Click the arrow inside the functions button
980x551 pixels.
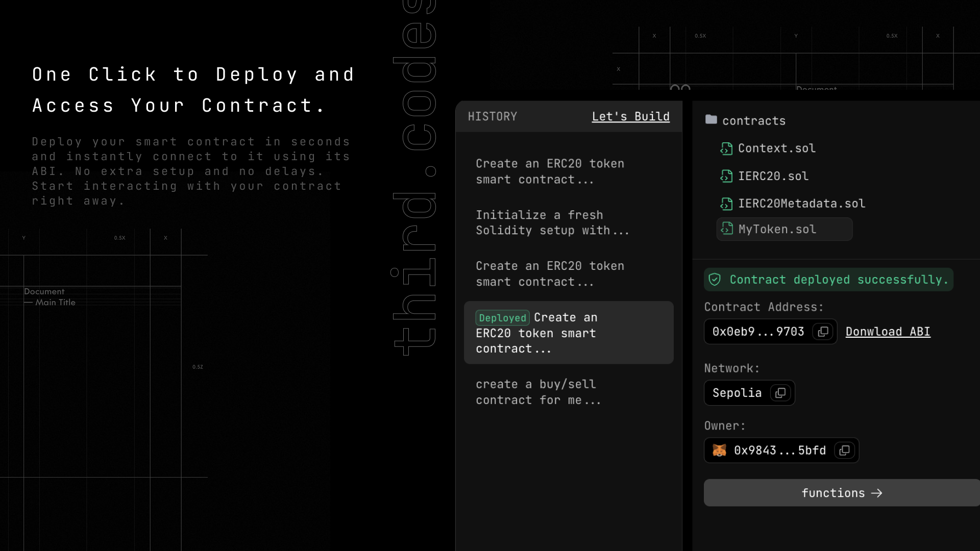877,493
